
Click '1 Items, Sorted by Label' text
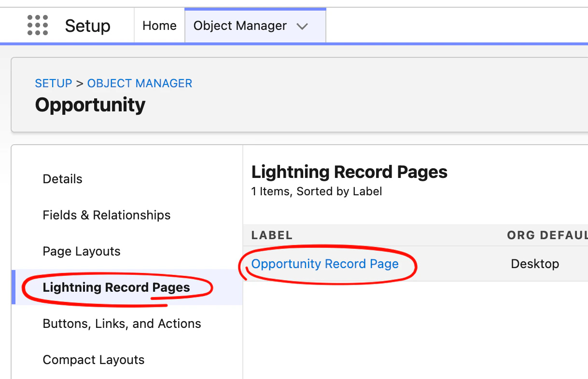[x=317, y=191]
